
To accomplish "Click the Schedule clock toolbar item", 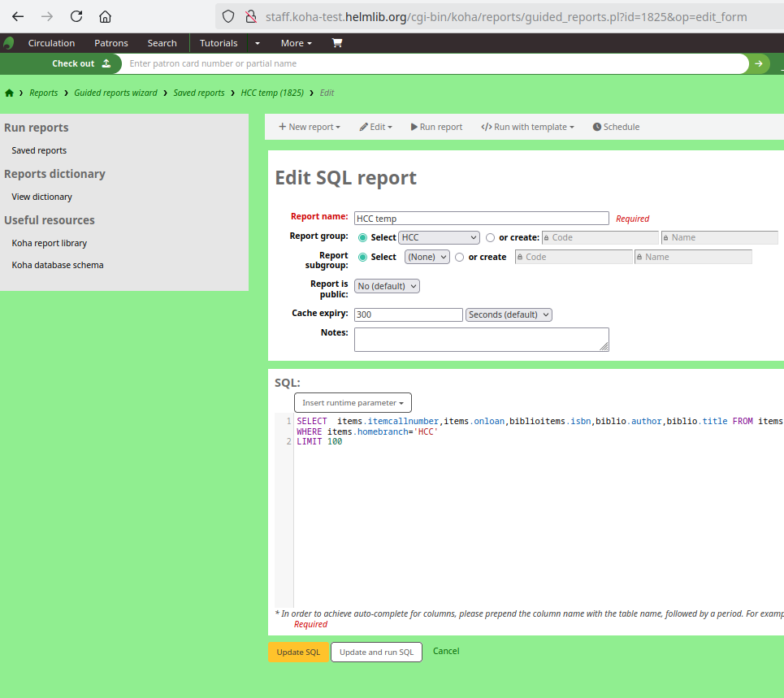I will (616, 127).
